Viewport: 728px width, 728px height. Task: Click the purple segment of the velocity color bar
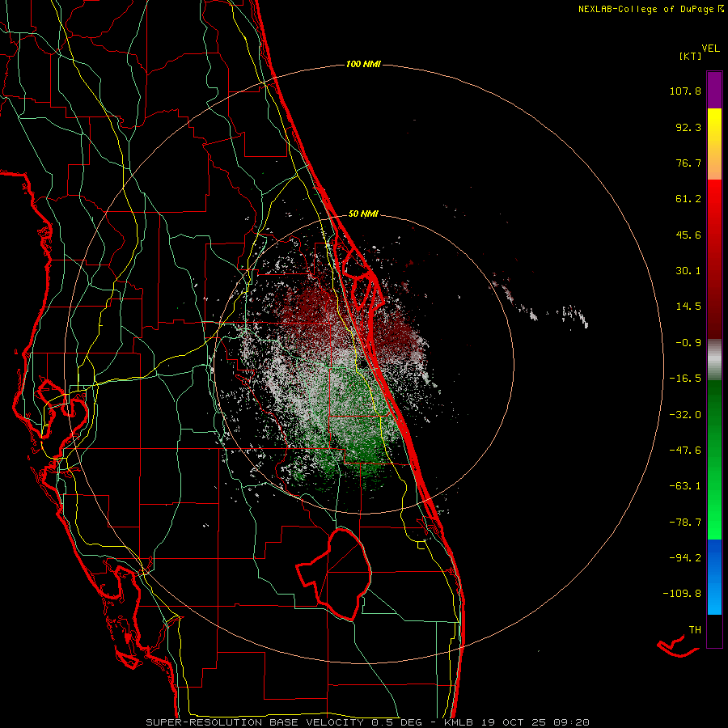click(x=714, y=90)
